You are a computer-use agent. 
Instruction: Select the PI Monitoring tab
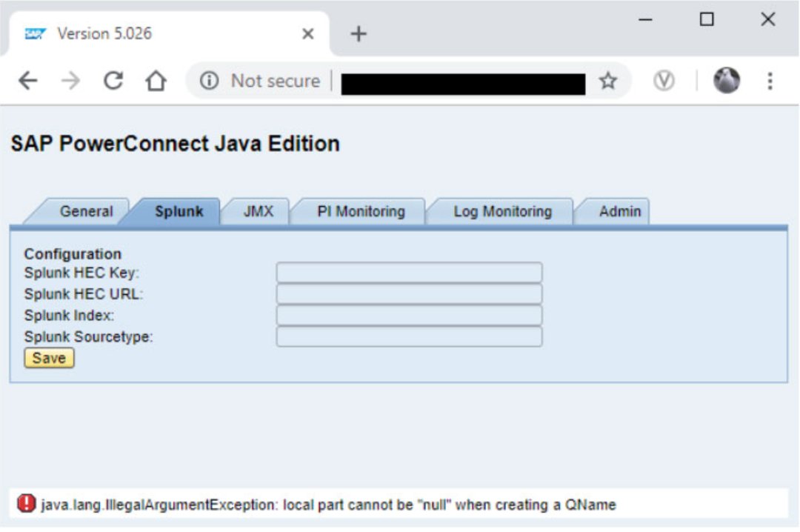361,211
